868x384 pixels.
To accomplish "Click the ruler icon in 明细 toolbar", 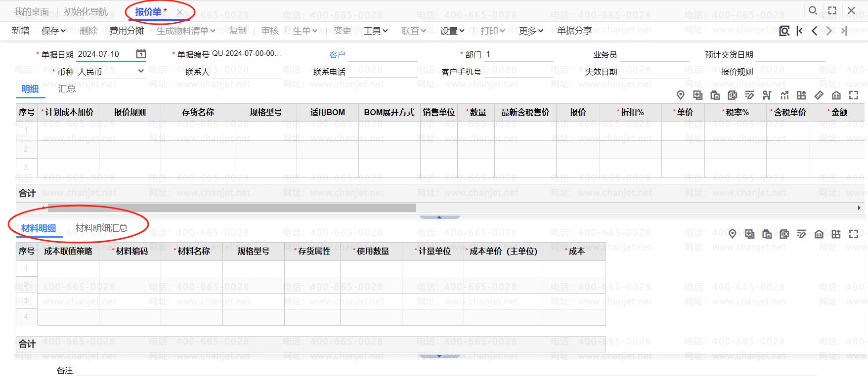I will 819,95.
